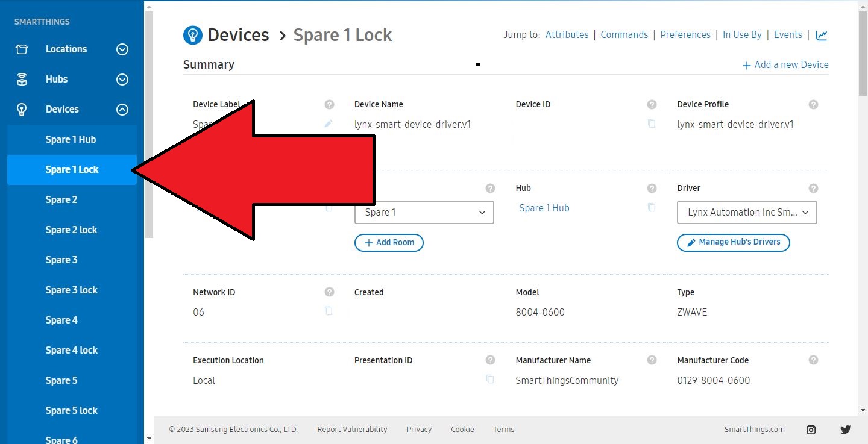Open the Spare 1 room dropdown
Screen dimensions: 868x444
point(424,213)
